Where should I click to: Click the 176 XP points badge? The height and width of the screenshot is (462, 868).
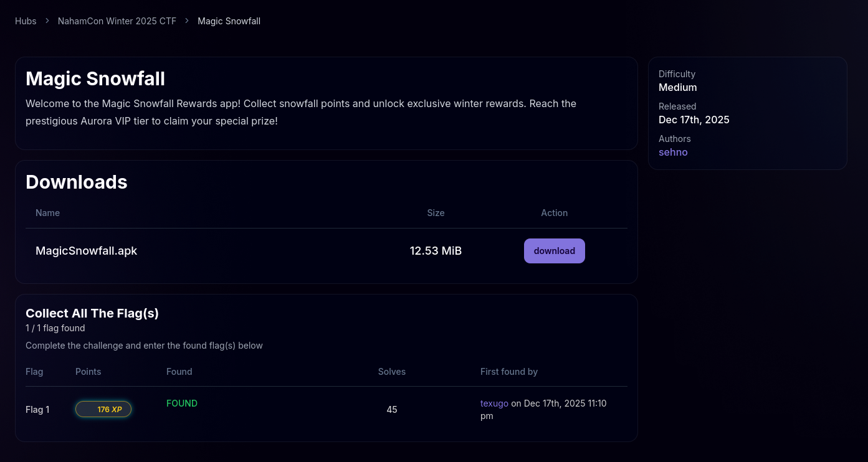103,409
